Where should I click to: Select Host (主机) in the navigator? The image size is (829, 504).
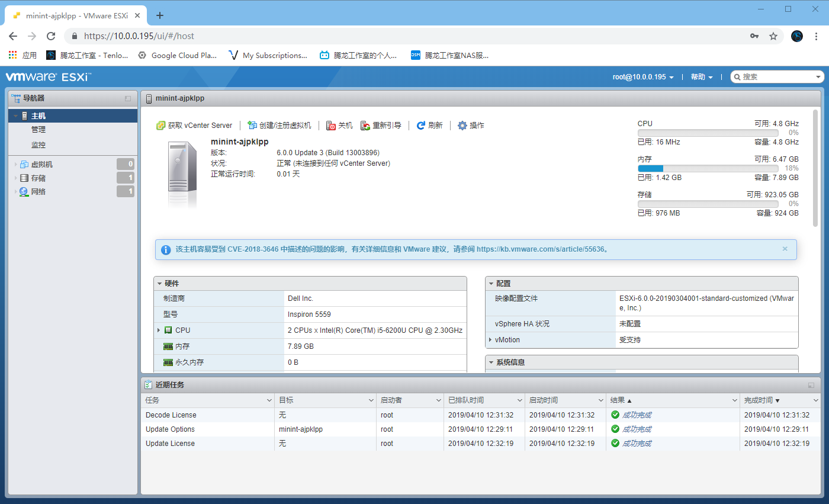[x=73, y=116]
